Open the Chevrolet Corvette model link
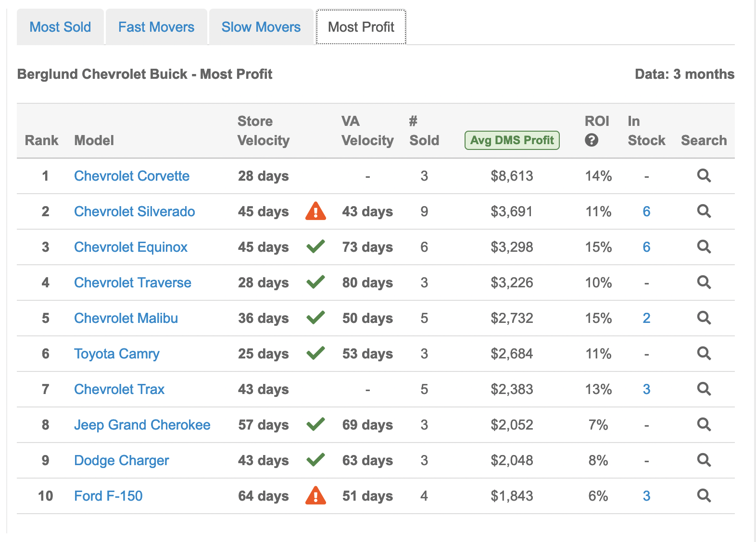 tap(132, 176)
